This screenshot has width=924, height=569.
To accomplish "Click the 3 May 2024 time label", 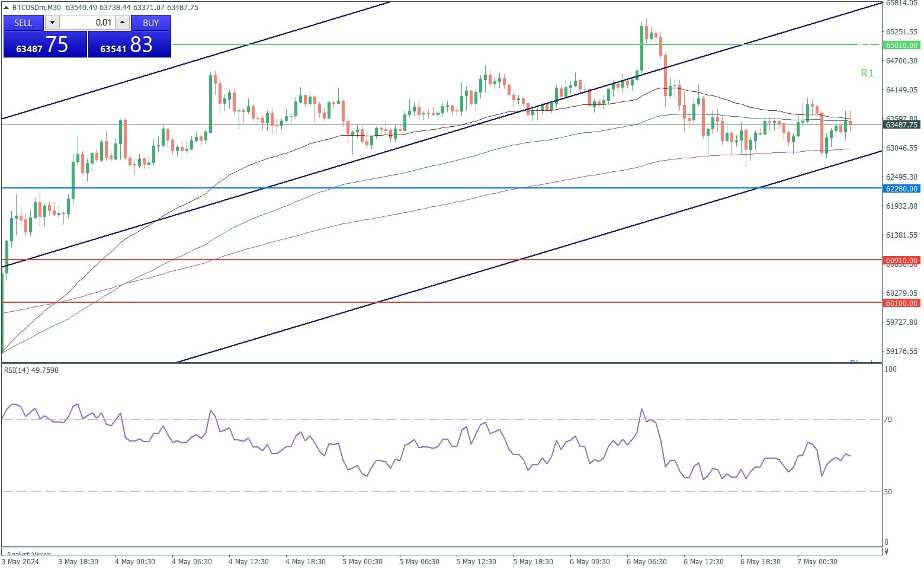I will click(20, 562).
